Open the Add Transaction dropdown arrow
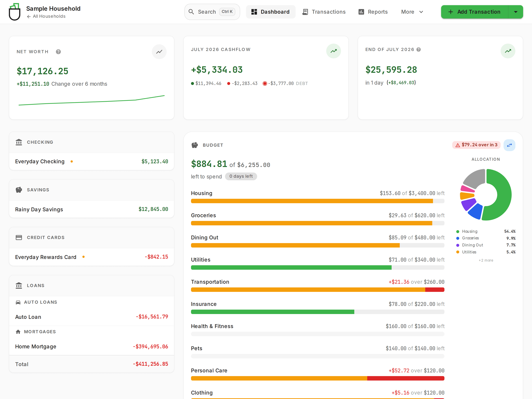 point(516,12)
